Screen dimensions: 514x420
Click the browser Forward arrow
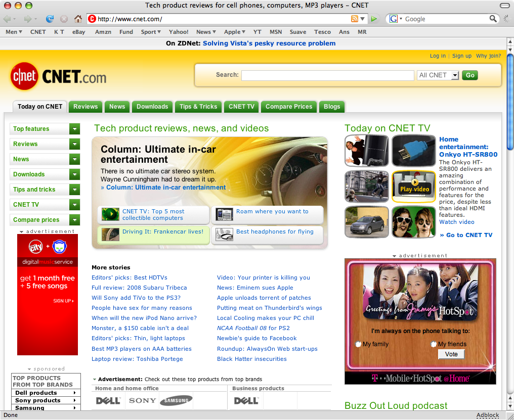(27, 19)
